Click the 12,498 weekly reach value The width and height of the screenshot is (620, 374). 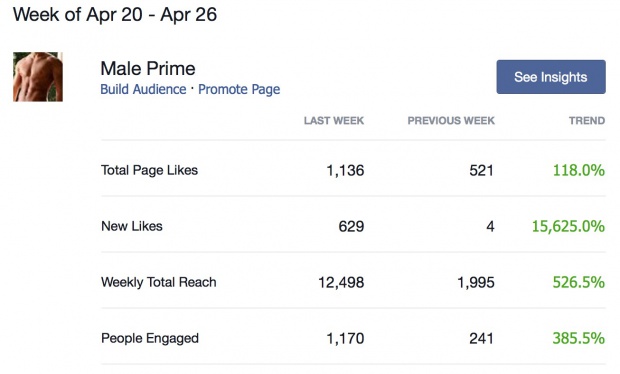click(341, 283)
